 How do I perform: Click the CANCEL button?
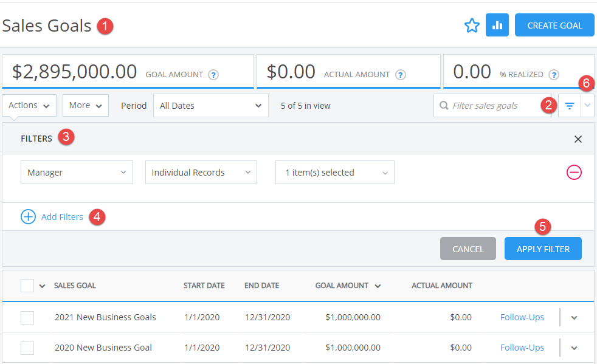(468, 249)
